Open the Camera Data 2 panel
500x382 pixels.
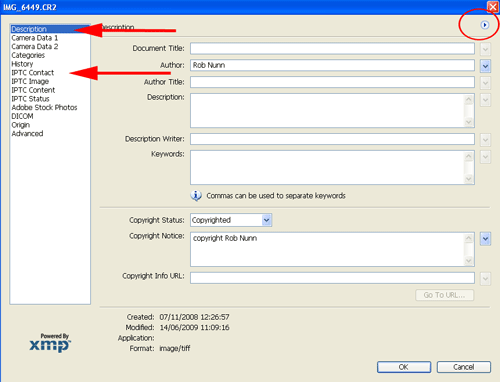35,46
